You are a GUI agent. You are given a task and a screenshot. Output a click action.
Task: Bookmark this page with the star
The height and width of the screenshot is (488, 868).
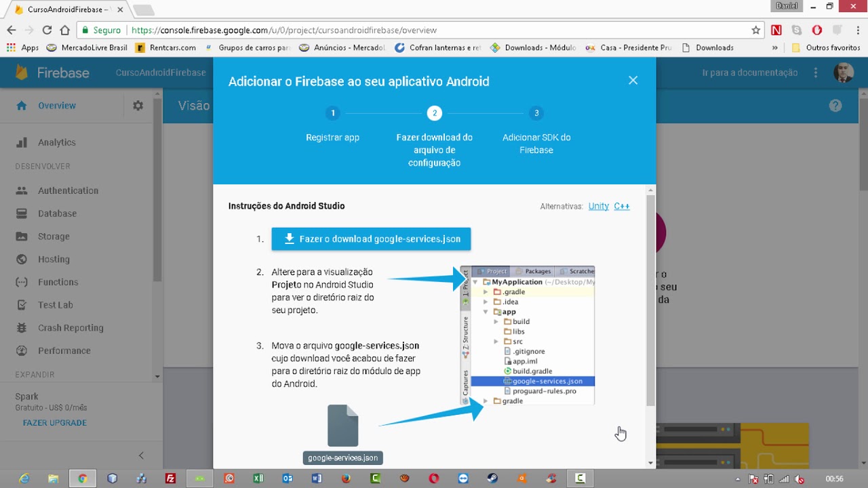click(x=755, y=30)
